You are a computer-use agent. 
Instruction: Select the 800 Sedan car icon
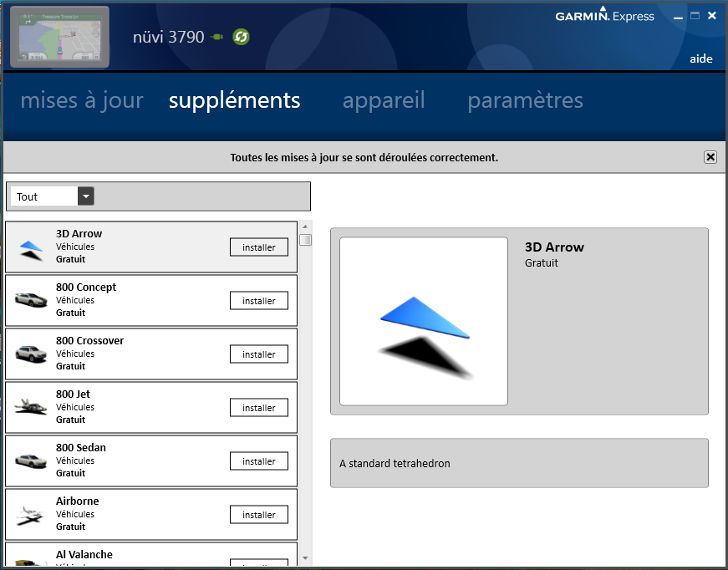pyautogui.click(x=31, y=461)
